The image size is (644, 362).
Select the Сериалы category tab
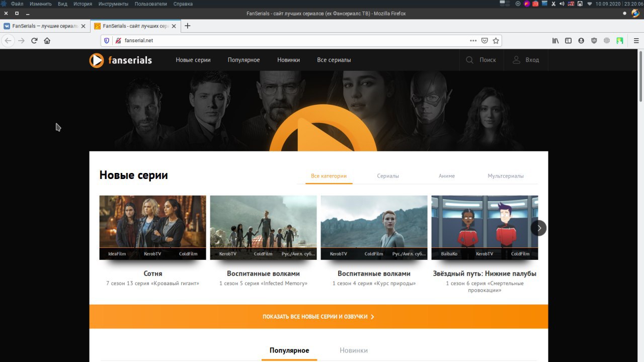pos(388,176)
